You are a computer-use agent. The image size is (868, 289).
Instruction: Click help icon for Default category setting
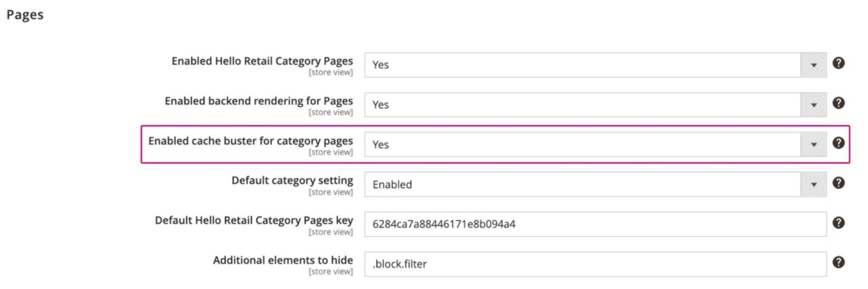coord(838,183)
